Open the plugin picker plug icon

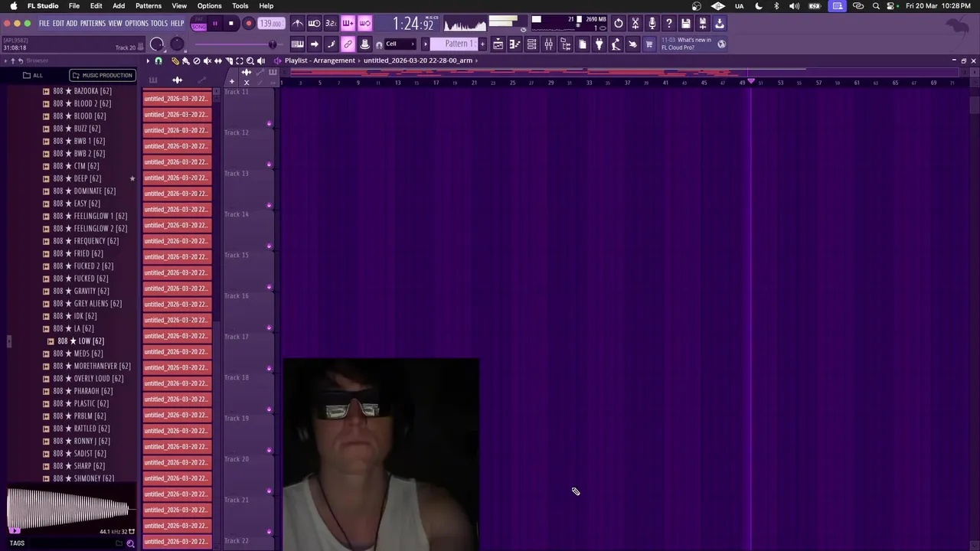599,44
